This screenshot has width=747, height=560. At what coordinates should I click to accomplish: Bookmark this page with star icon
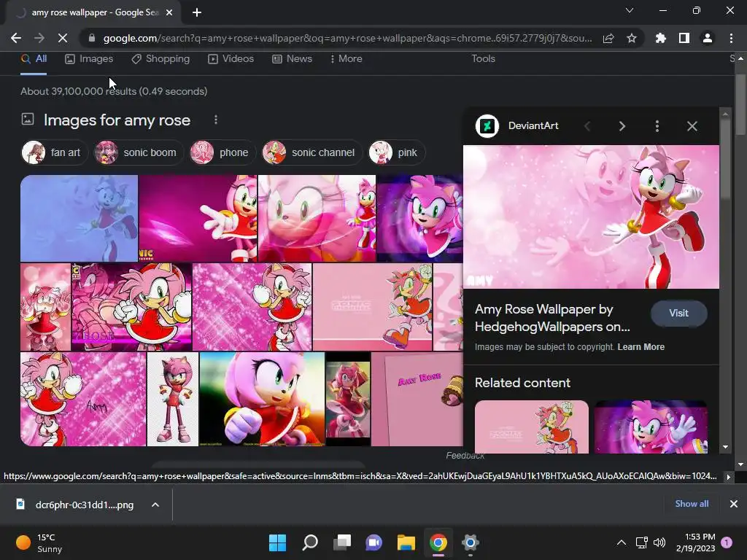click(632, 38)
